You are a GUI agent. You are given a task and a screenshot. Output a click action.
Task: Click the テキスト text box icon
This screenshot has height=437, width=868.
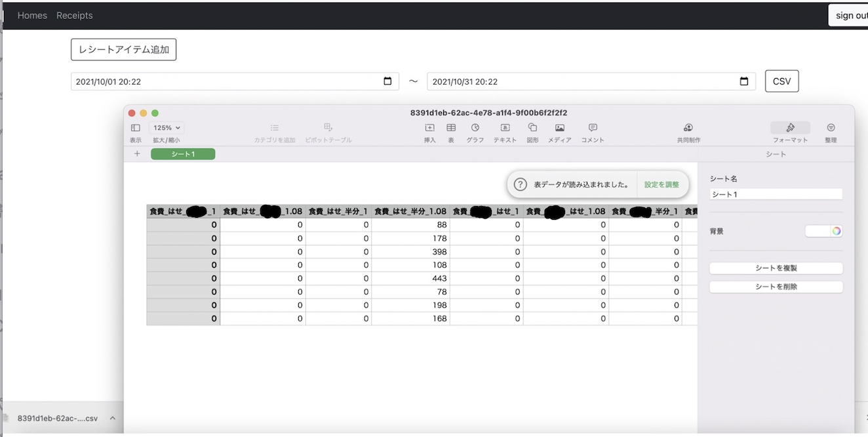tap(505, 128)
